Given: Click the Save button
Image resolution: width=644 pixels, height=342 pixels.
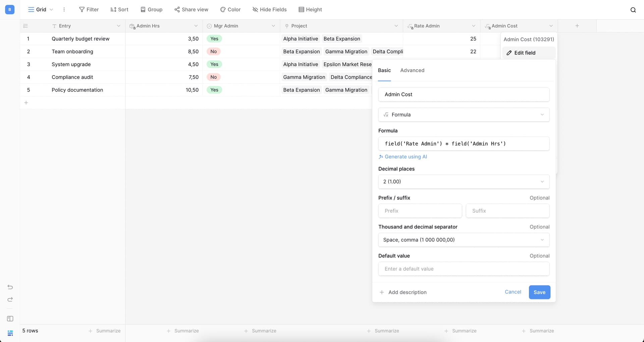Looking at the screenshot, I should click(539, 292).
